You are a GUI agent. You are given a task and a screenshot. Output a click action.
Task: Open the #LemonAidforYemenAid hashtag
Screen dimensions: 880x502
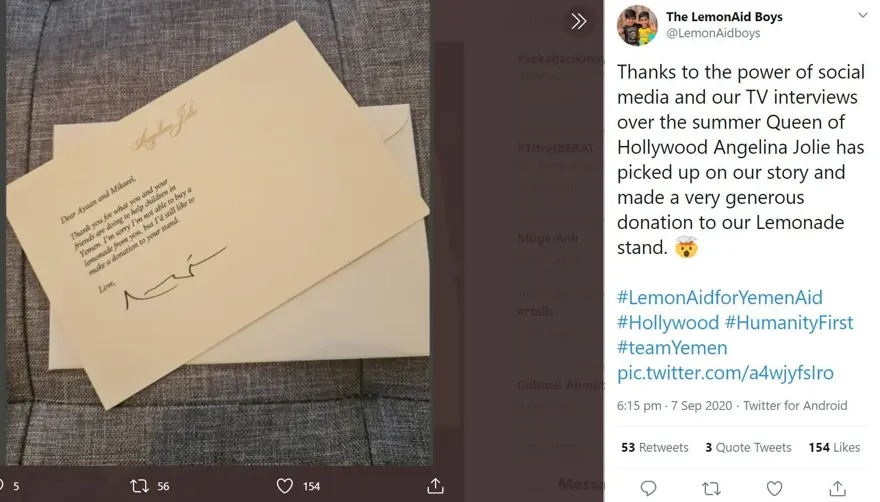(720, 298)
